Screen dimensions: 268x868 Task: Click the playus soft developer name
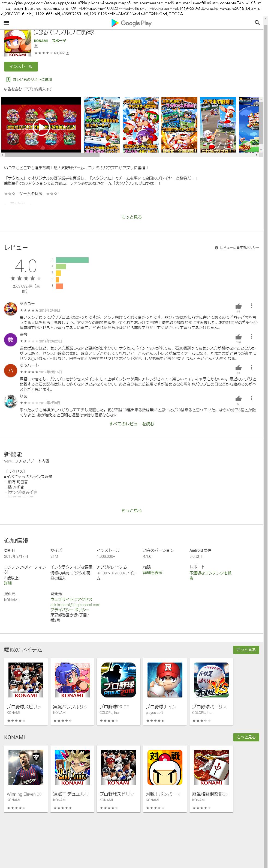[x=154, y=712]
